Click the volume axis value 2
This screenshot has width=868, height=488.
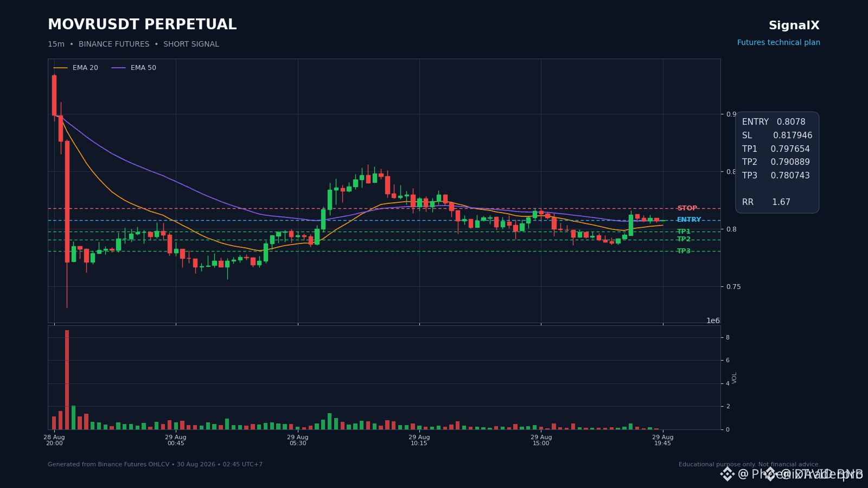728,407
